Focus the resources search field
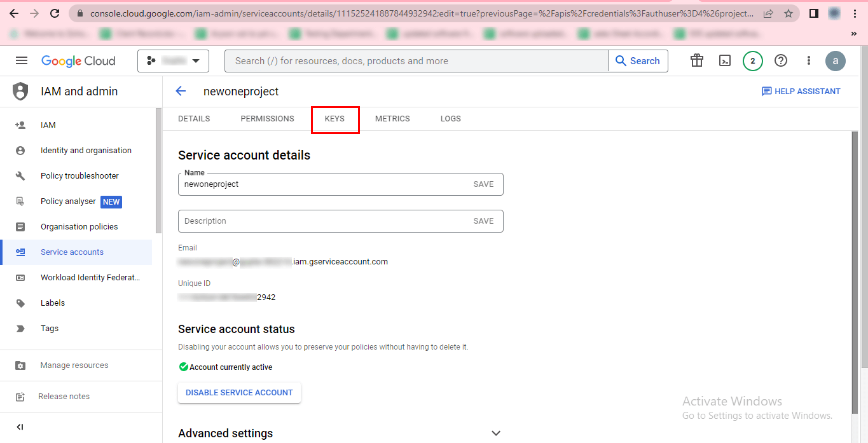Image resolution: width=868 pixels, height=443 pixels. click(x=417, y=61)
